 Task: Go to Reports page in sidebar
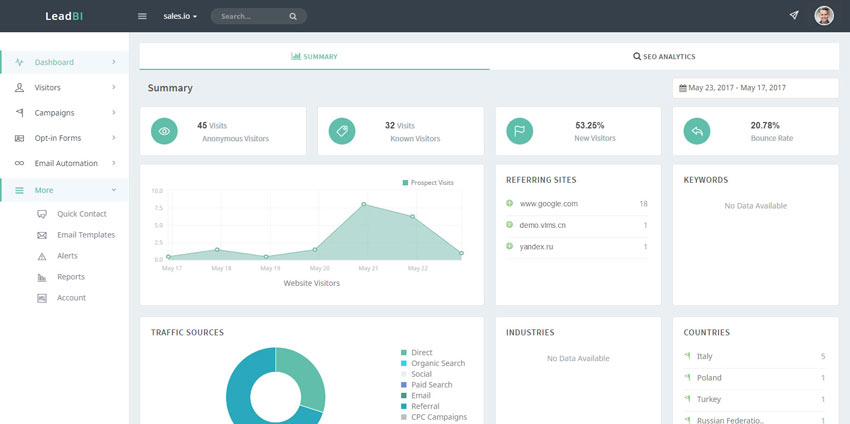click(71, 277)
